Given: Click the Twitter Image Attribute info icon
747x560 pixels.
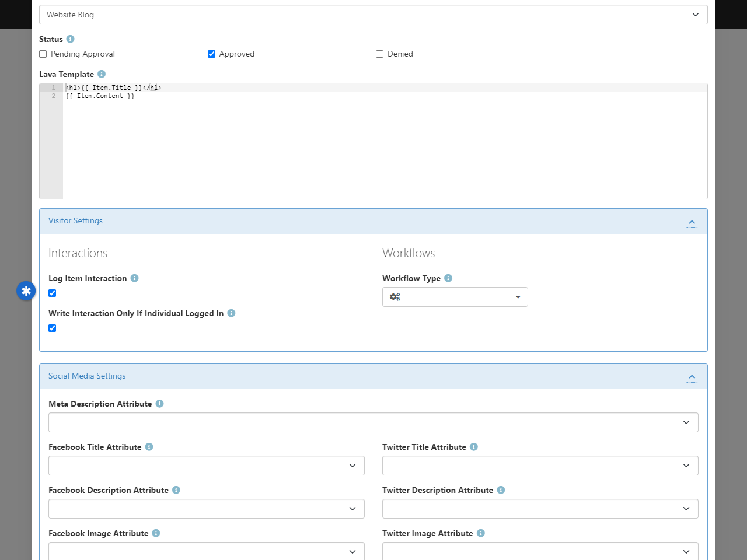Looking at the screenshot, I should (481, 533).
